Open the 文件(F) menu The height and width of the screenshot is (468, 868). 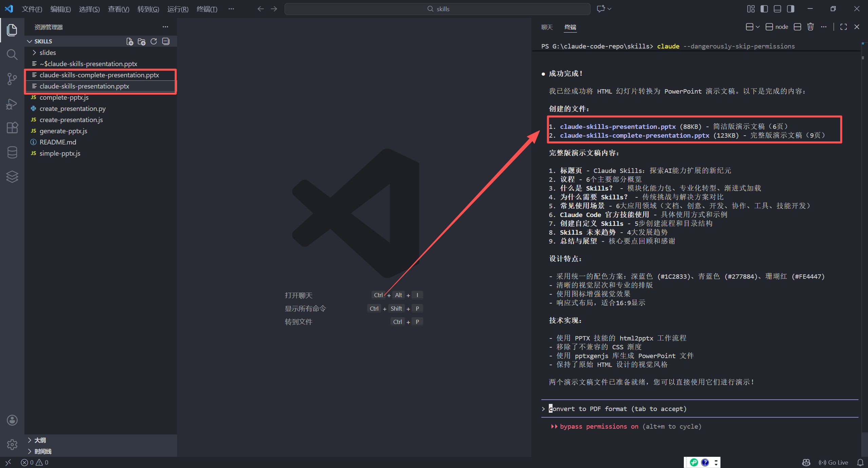32,9
